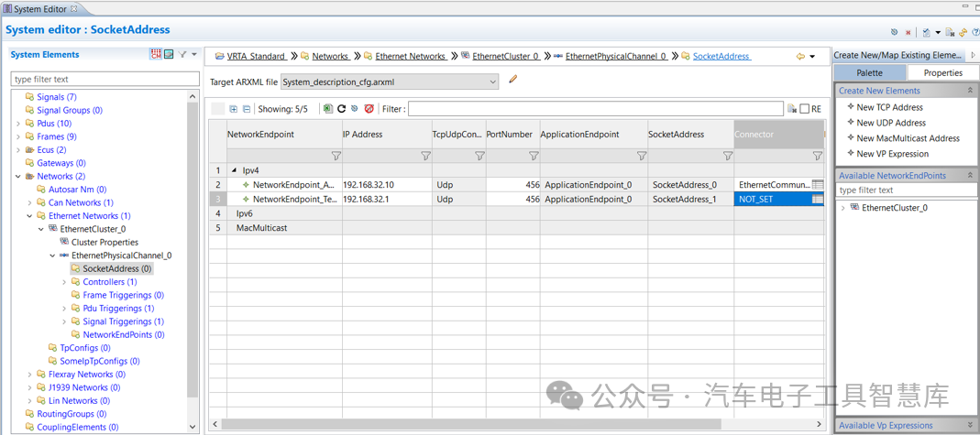Expand the Ecus (2) tree node
Screen dimensions: 980x435
click(18, 150)
